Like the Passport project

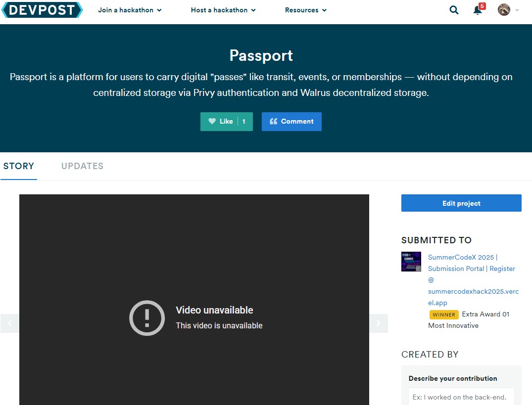[x=227, y=121]
